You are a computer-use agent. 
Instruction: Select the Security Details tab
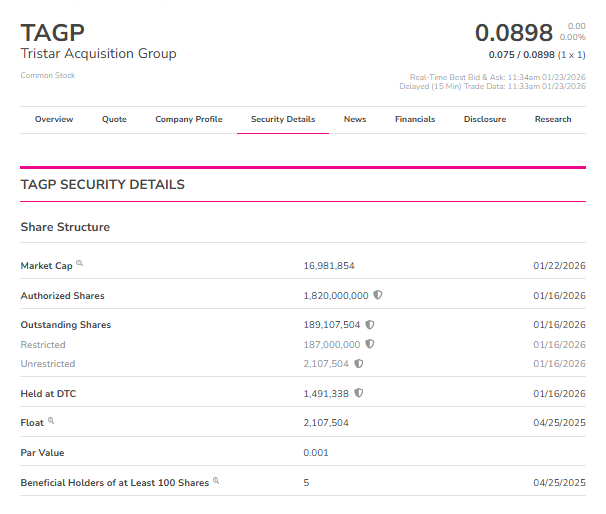point(283,119)
